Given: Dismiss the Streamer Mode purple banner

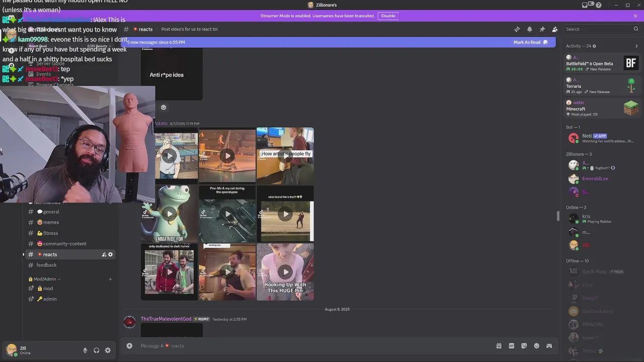Looking at the screenshot, I should (635, 16).
